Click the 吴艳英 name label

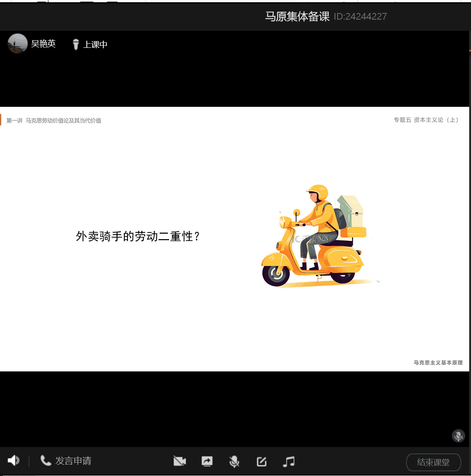[43, 44]
